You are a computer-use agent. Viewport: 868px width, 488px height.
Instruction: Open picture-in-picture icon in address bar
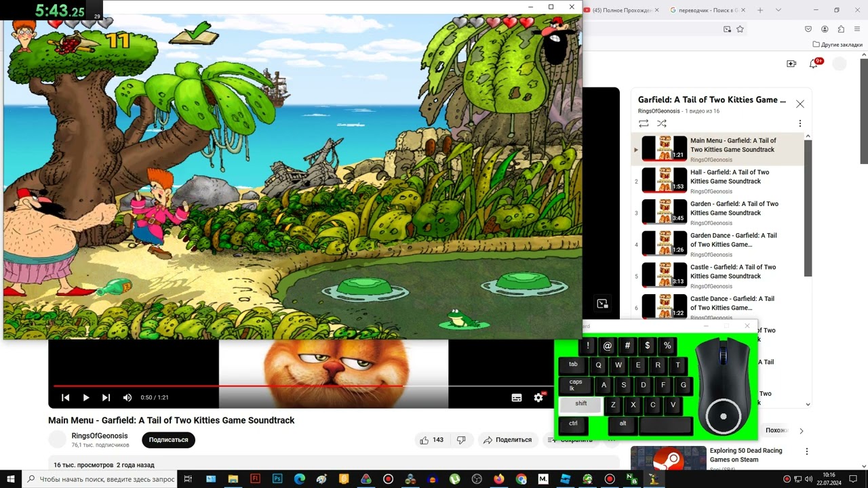coord(727,29)
